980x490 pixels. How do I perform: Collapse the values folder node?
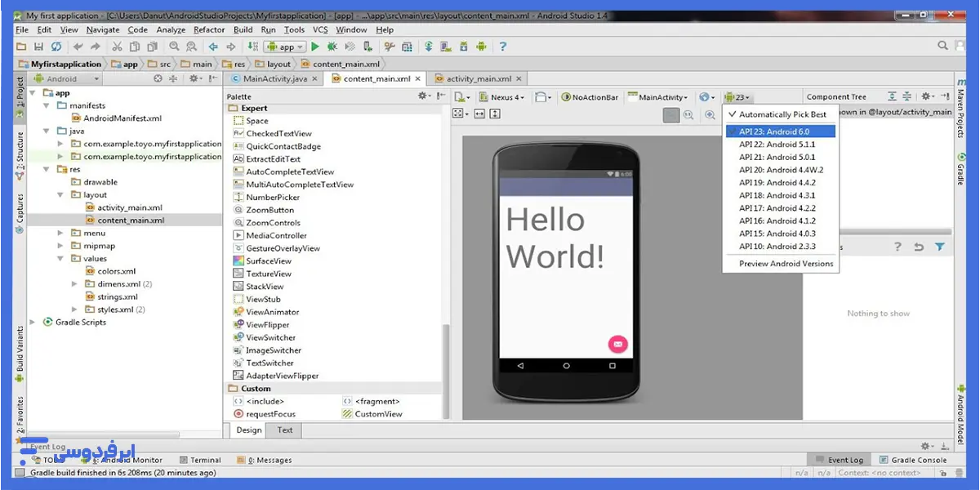coord(61,259)
